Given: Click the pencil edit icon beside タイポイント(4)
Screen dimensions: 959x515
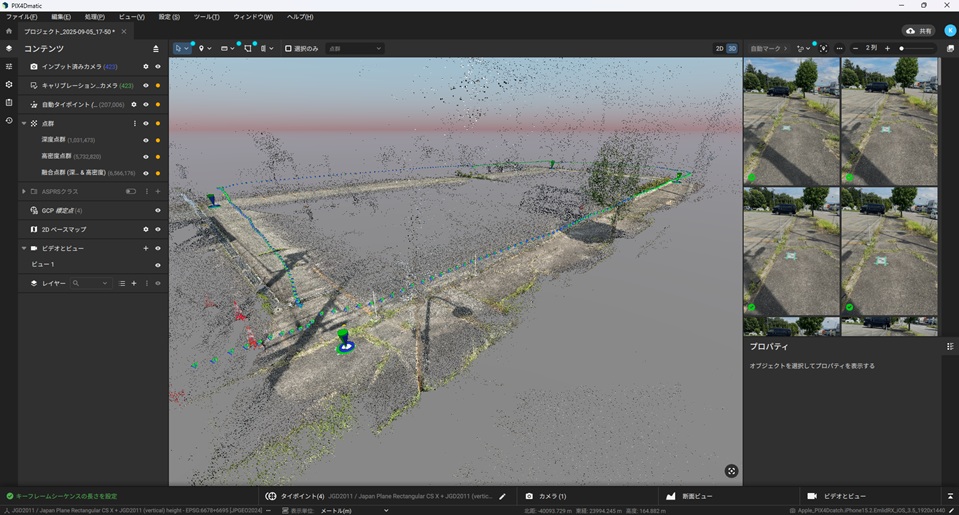Looking at the screenshot, I should point(503,496).
